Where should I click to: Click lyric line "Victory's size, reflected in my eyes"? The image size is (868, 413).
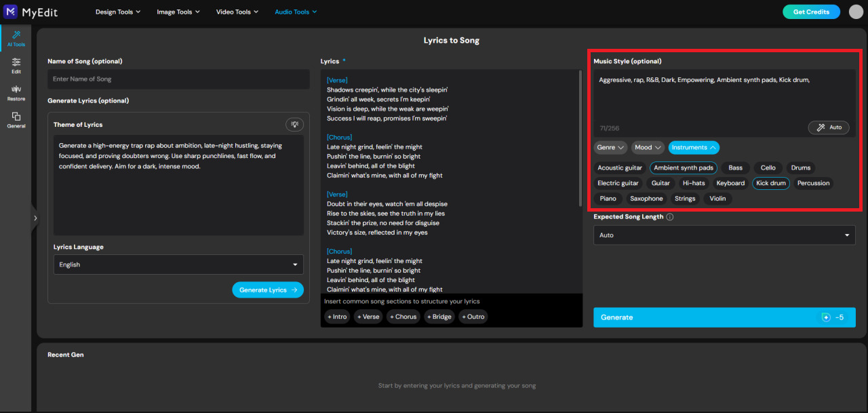377,232
